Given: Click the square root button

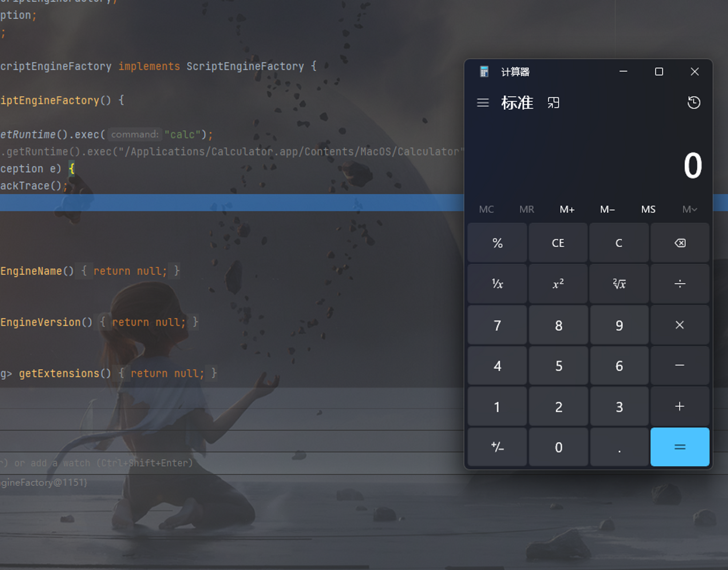Looking at the screenshot, I should pyautogui.click(x=619, y=284).
